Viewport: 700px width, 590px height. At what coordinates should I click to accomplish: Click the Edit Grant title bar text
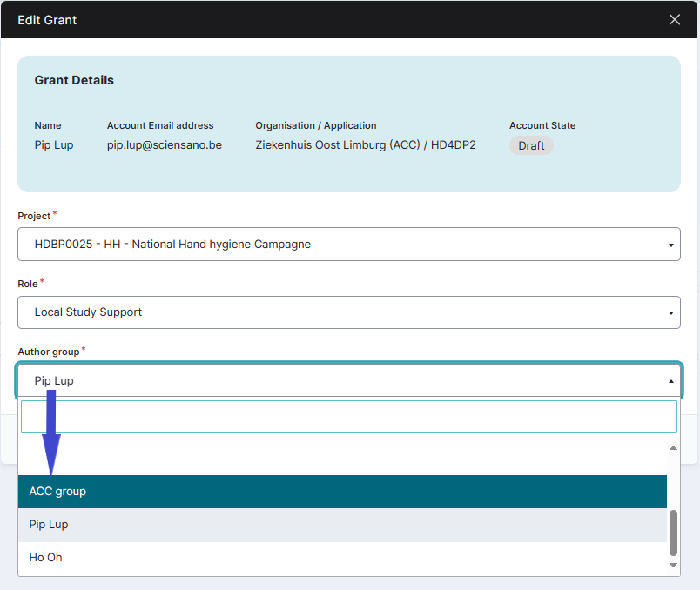click(x=47, y=20)
